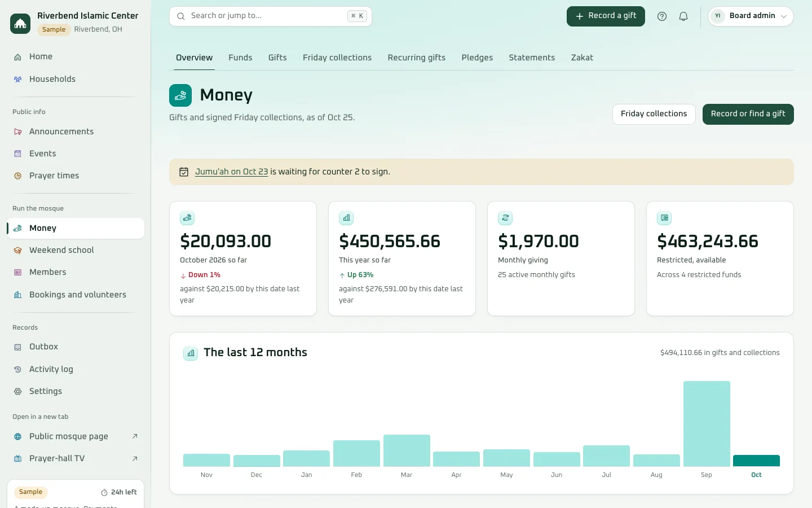812x508 pixels.
Task: Open Settings from the sidebar
Action: 76,391
